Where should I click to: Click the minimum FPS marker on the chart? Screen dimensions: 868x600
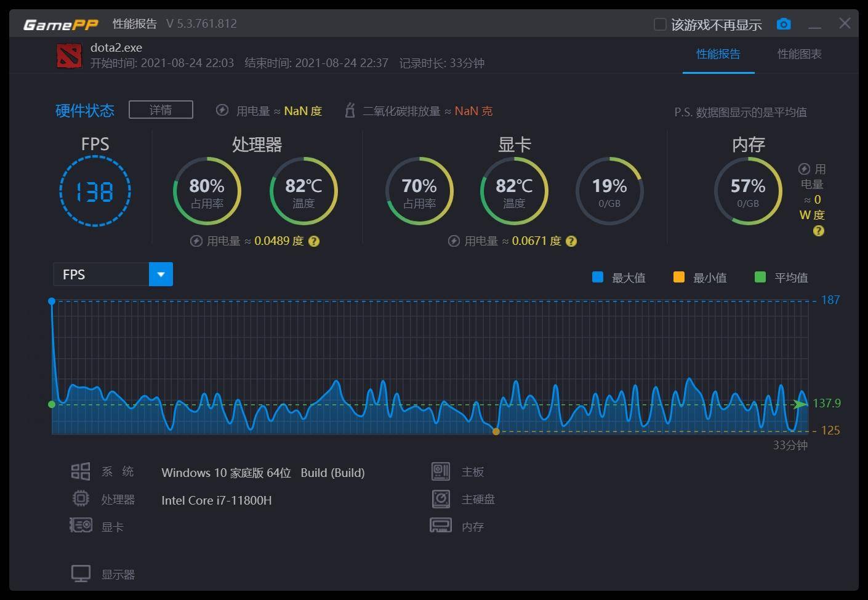point(496,431)
